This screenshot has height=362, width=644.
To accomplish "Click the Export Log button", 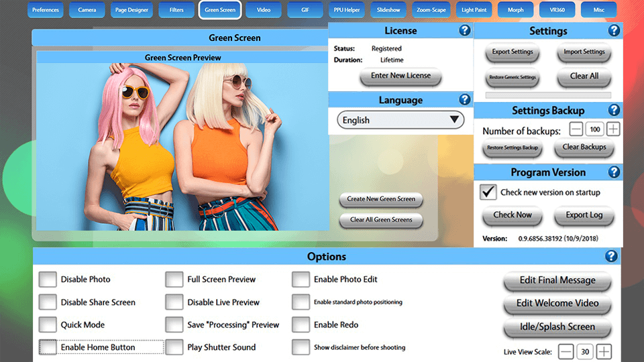I will [x=584, y=215].
